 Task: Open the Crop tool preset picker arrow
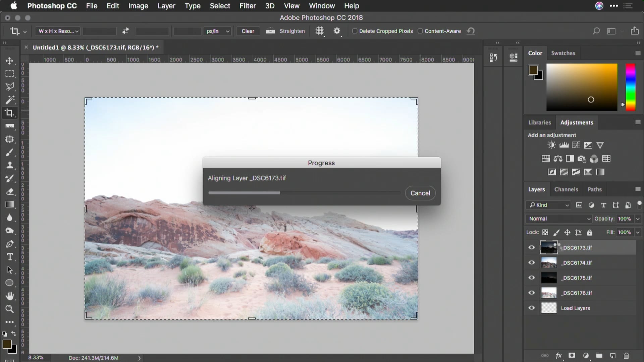click(x=25, y=32)
